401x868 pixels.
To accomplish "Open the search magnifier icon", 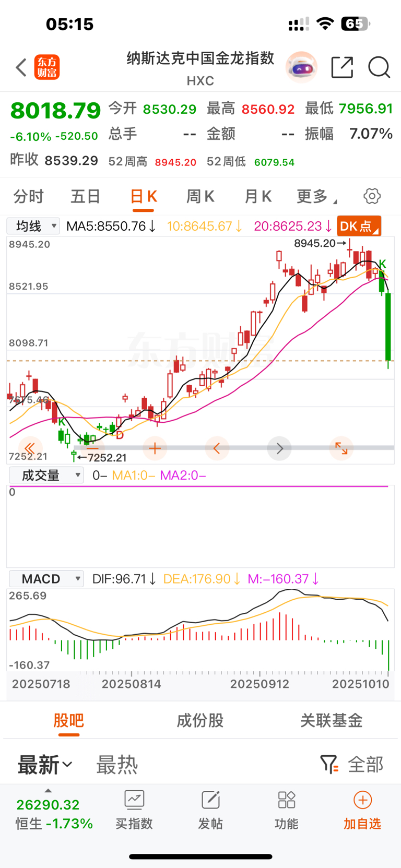I will point(379,67).
